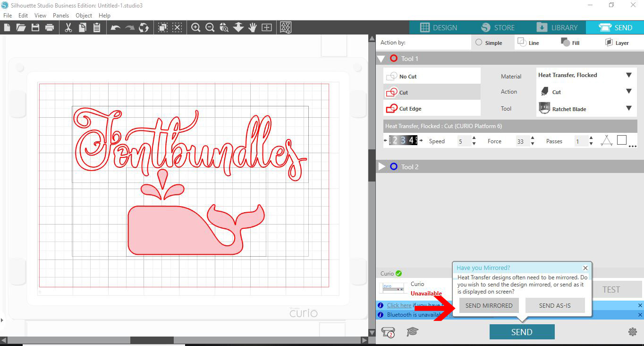The image size is (644, 346).
Task: Copy selection using the copy icon
Action: click(83, 27)
